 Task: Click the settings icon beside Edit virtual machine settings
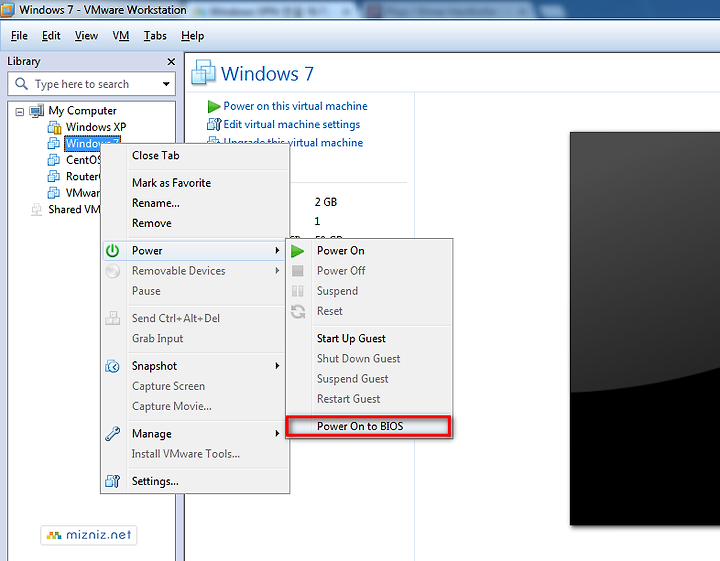click(x=214, y=124)
